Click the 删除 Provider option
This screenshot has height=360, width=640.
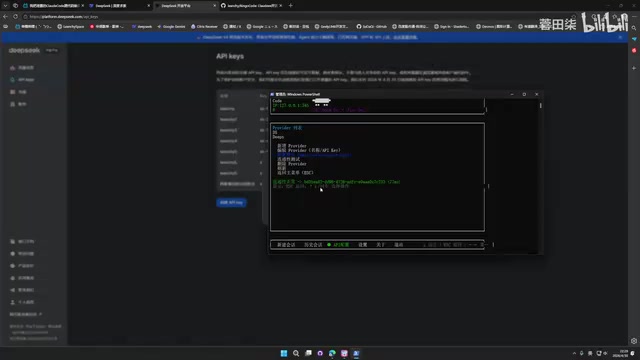pyautogui.click(x=292, y=164)
